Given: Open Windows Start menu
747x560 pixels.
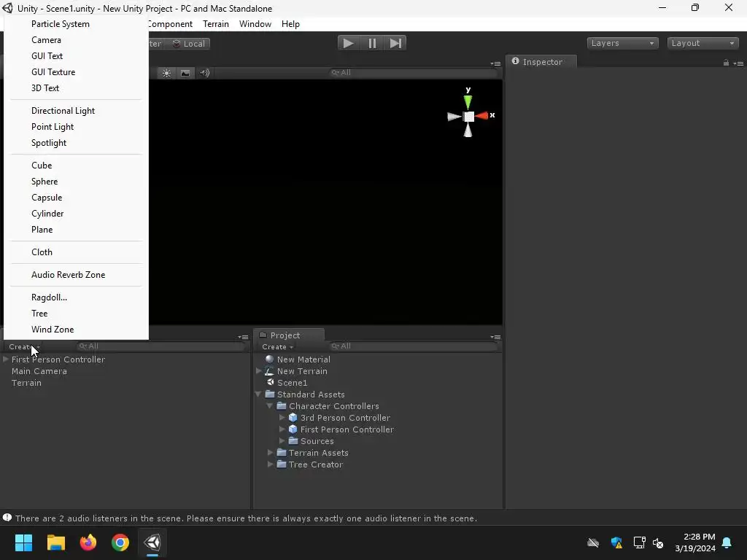Looking at the screenshot, I should pos(23,542).
